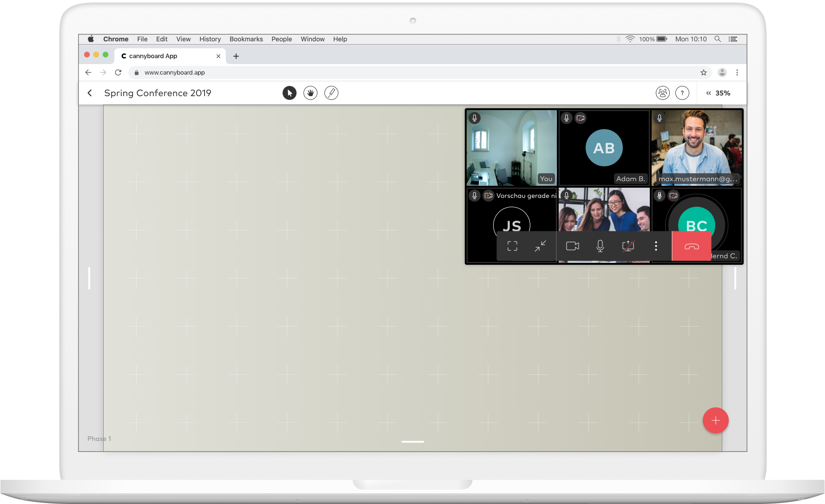Minimize the video call panel

click(540, 246)
